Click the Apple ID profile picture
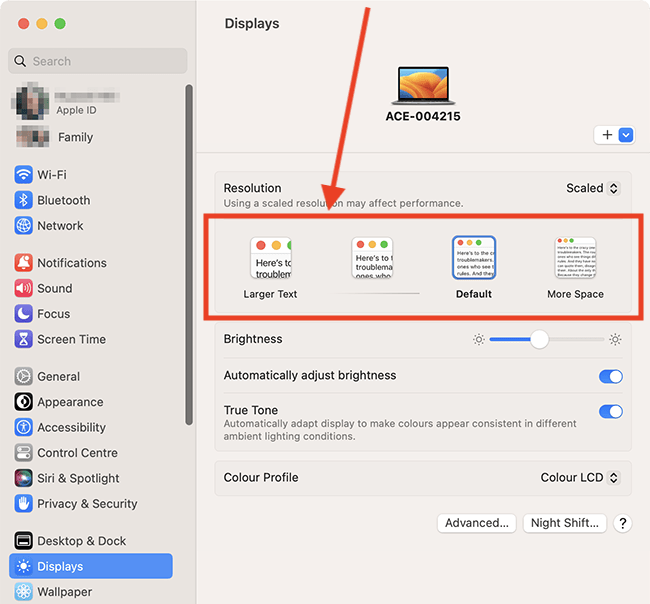Screen dimensions: 650x604 click(x=30, y=101)
